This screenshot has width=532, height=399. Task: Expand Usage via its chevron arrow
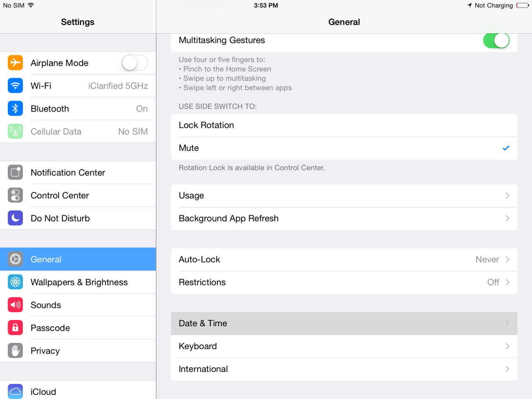click(x=507, y=195)
